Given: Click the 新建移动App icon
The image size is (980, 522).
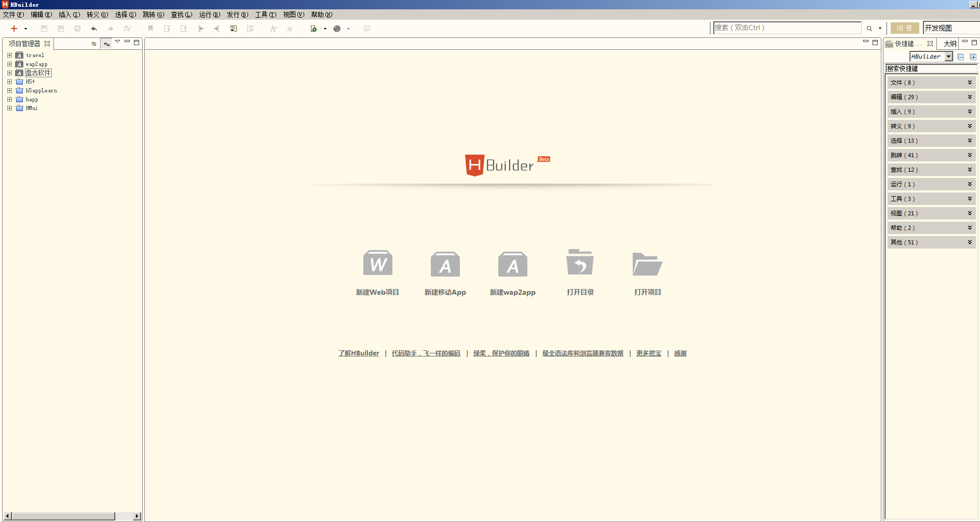Looking at the screenshot, I should (x=445, y=264).
